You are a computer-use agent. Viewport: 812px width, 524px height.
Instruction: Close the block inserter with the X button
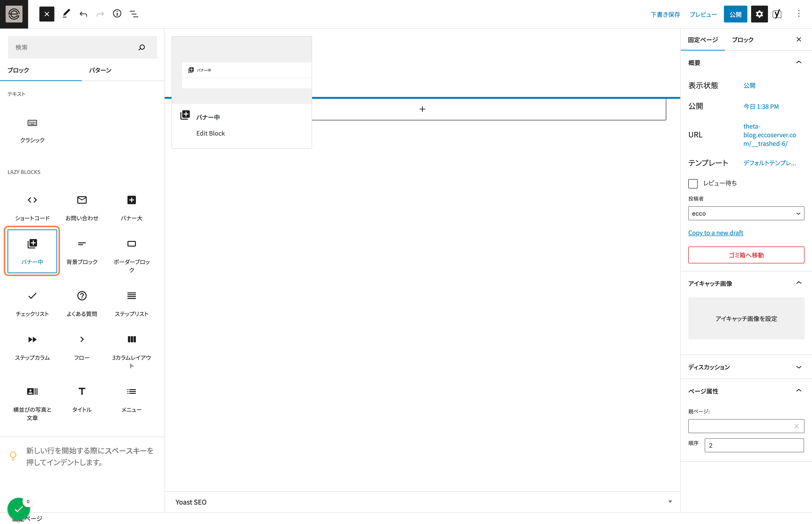(47, 14)
